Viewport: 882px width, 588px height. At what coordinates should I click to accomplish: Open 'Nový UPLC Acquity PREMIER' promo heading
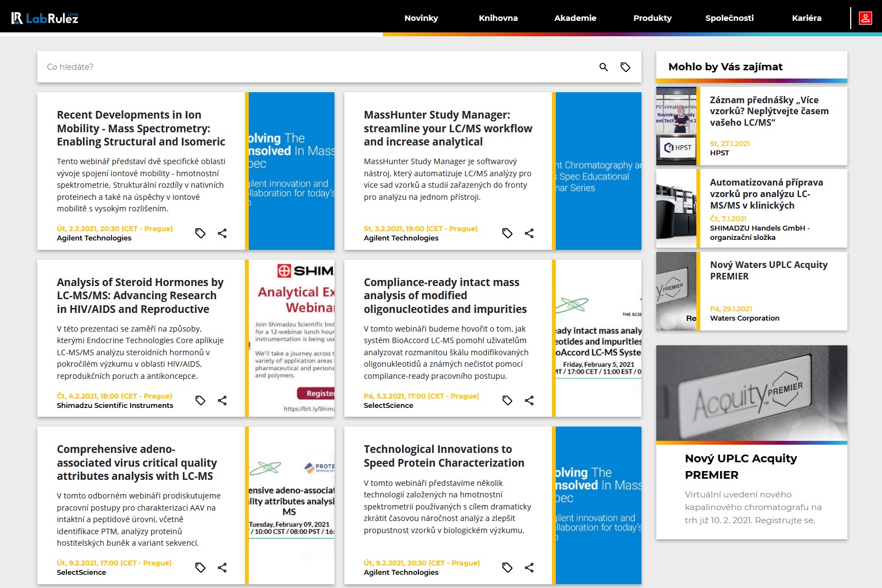coord(741,467)
